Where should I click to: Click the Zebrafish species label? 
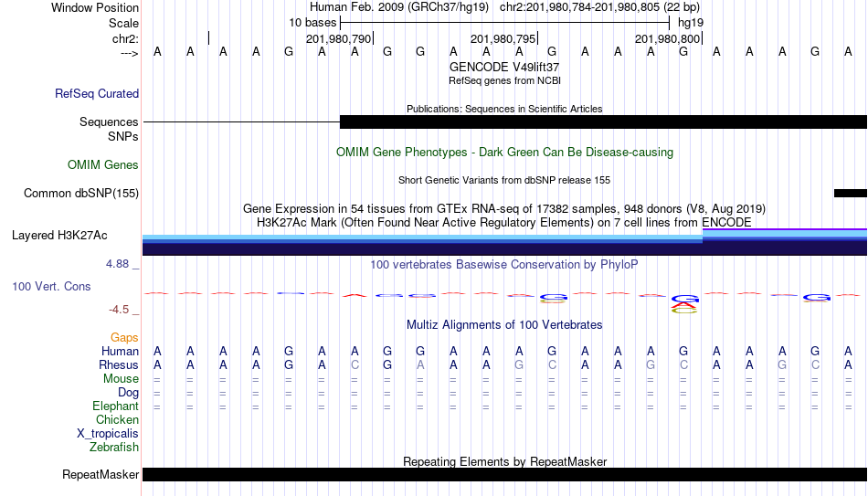pyautogui.click(x=114, y=448)
